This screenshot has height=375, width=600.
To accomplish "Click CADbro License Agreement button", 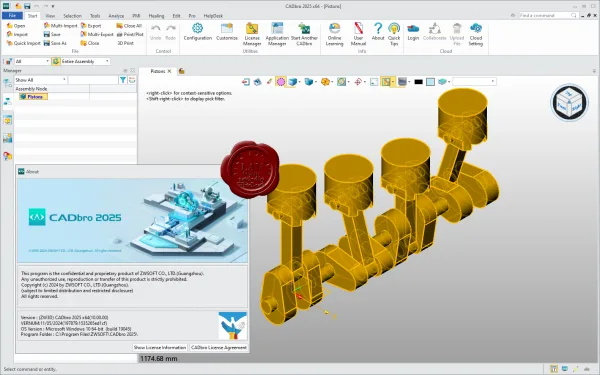I will coord(218,347).
